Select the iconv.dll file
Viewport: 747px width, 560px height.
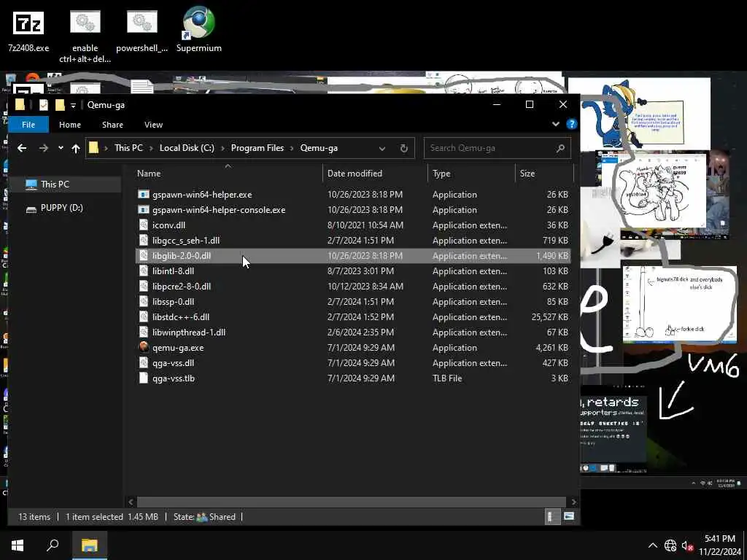[353, 225]
